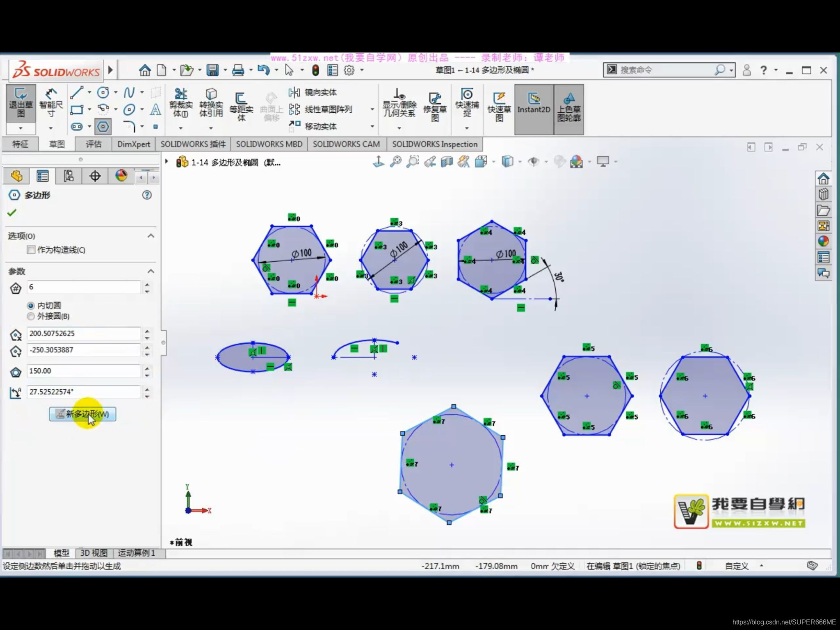Expand the 1-14 多边形及椭圆 feature tree

pos(167,162)
